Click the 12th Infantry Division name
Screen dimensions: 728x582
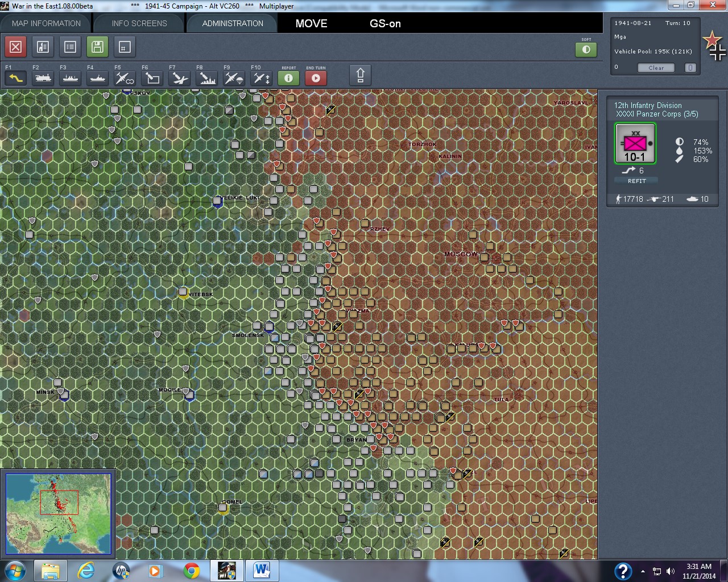pos(648,105)
